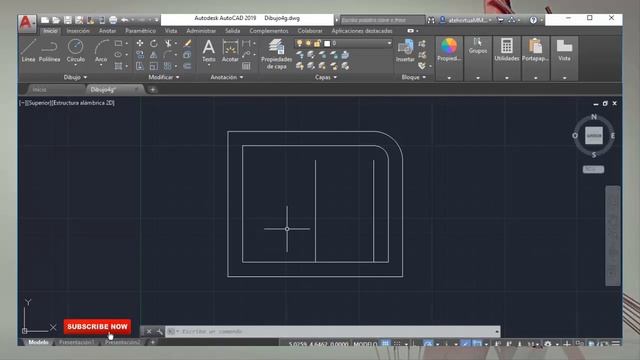Image resolution: width=640 pixels, height=360 pixels.
Task: Click the Rectangle tool icon in Dibujo
Action: point(118,43)
